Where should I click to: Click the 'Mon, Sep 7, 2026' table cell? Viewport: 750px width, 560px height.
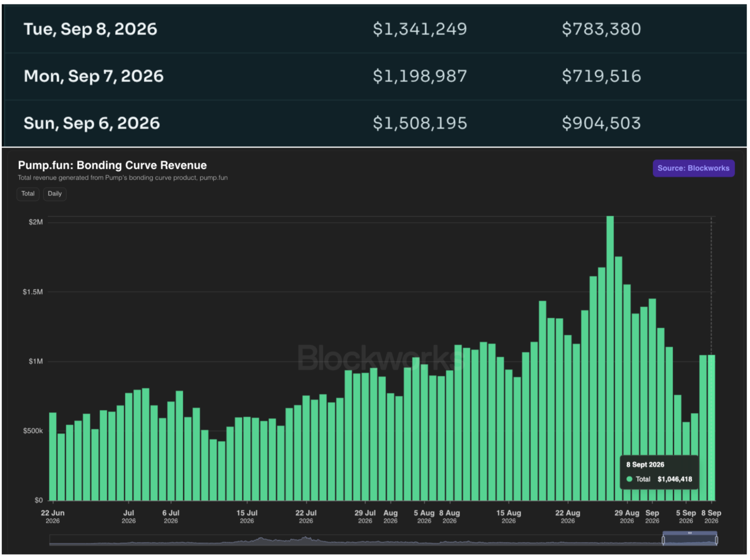[x=94, y=76]
